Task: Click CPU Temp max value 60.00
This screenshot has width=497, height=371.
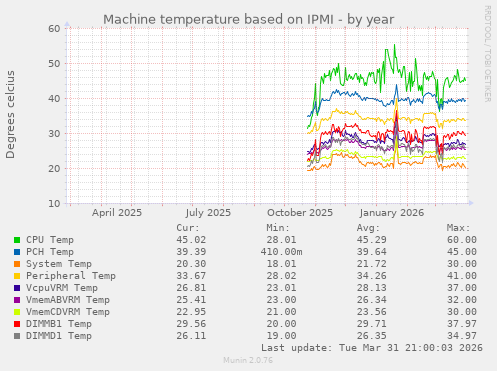Action: [462, 240]
